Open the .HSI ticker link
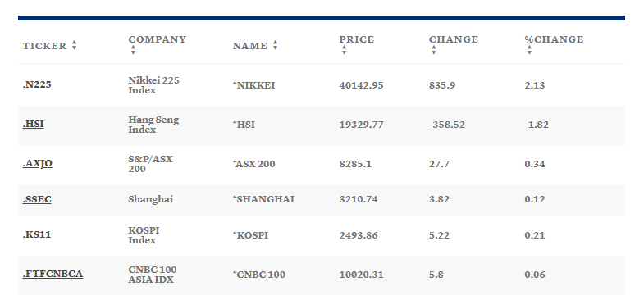Viewport: 644px width, 300px height. [x=34, y=124]
